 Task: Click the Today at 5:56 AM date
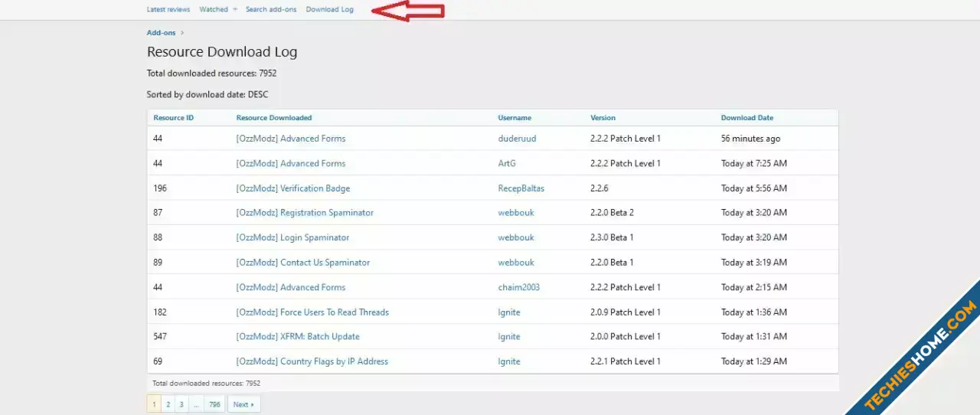click(754, 188)
